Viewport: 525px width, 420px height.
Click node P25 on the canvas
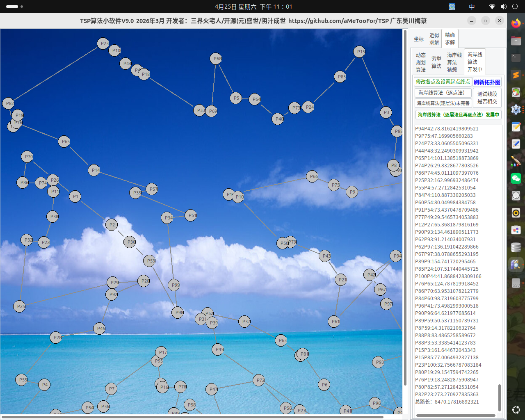[19, 306]
